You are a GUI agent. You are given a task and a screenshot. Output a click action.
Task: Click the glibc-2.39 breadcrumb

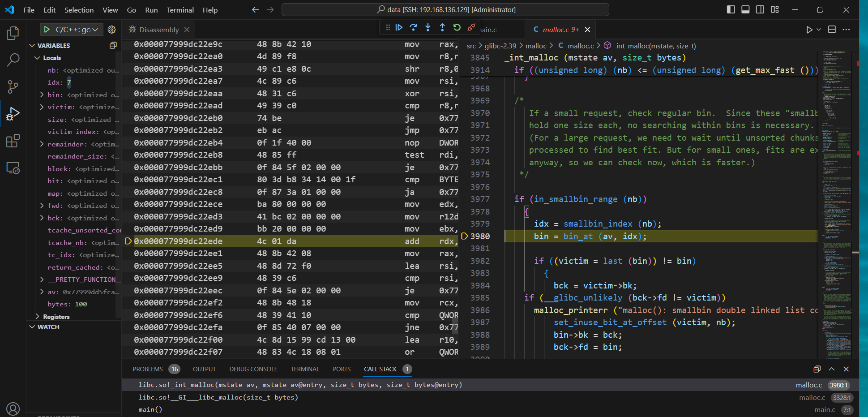(x=500, y=46)
